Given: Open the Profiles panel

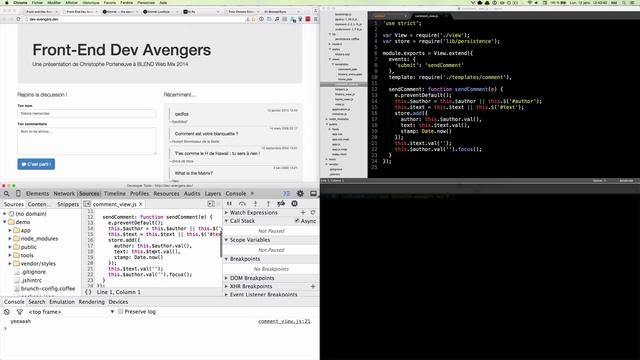Looking at the screenshot, I should tap(140, 193).
